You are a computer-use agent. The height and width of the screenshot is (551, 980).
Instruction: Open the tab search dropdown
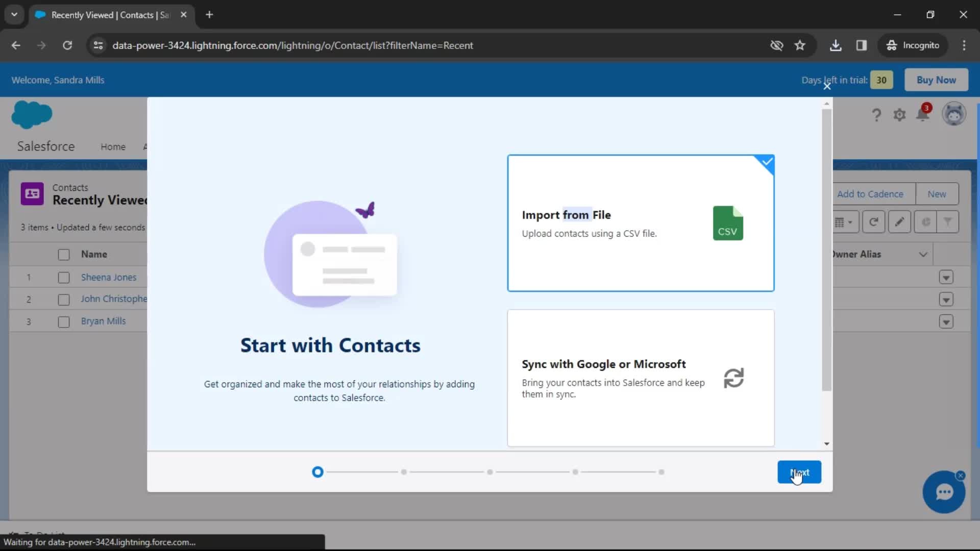[14, 15]
